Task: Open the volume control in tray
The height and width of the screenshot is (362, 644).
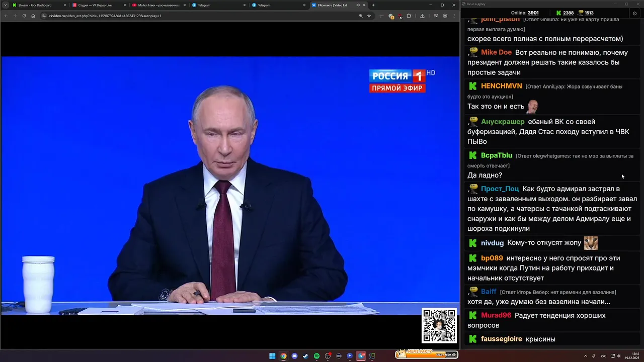Action: coord(619,356)
